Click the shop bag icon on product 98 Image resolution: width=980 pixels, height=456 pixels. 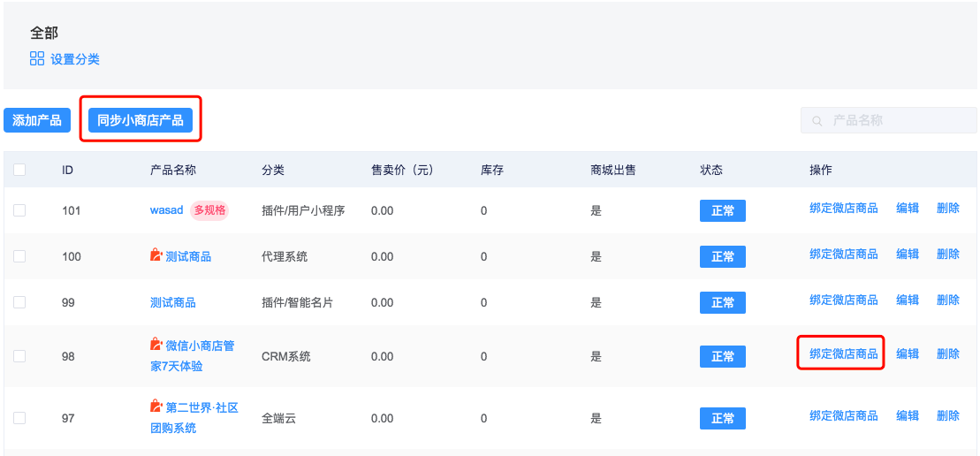coord(156,344)
